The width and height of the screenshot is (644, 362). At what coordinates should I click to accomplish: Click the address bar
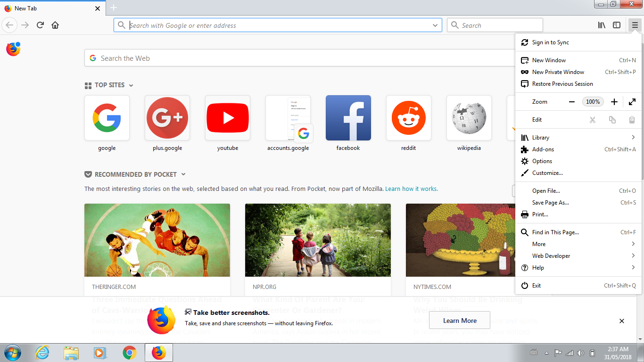[278, 25]
